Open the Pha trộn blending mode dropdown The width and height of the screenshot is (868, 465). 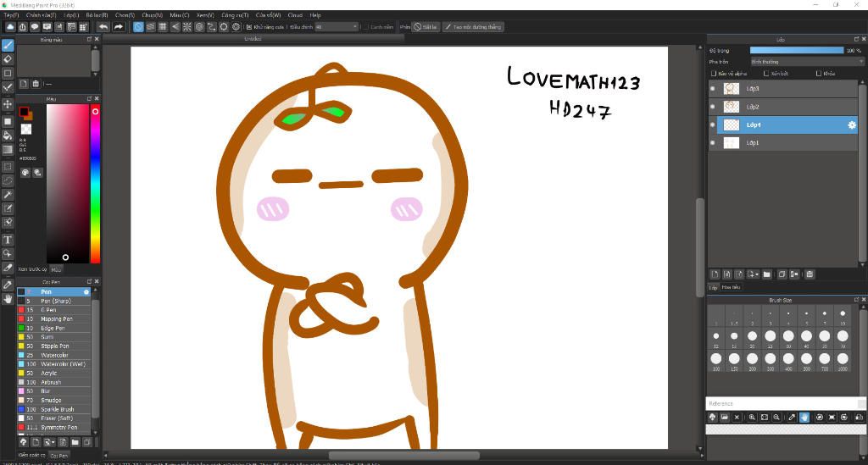tap(807, 62)
